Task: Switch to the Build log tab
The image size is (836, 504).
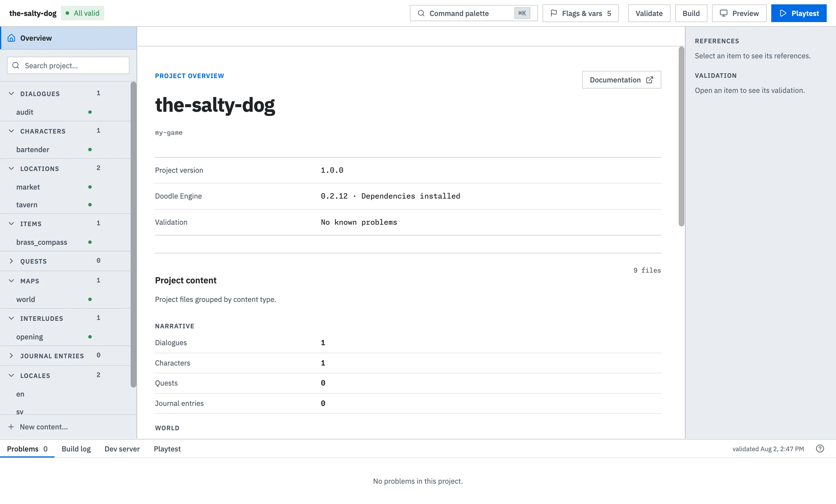Action: click(76, 449)
